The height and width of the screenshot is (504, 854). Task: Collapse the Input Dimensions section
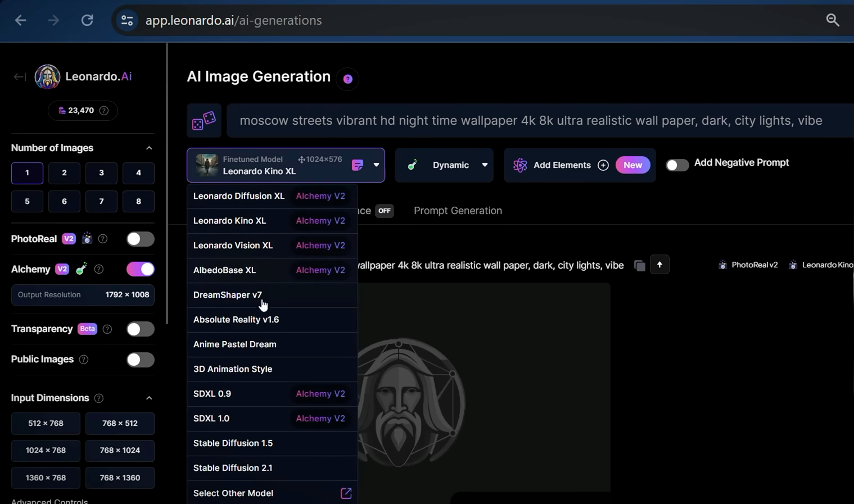pos(149,398)
